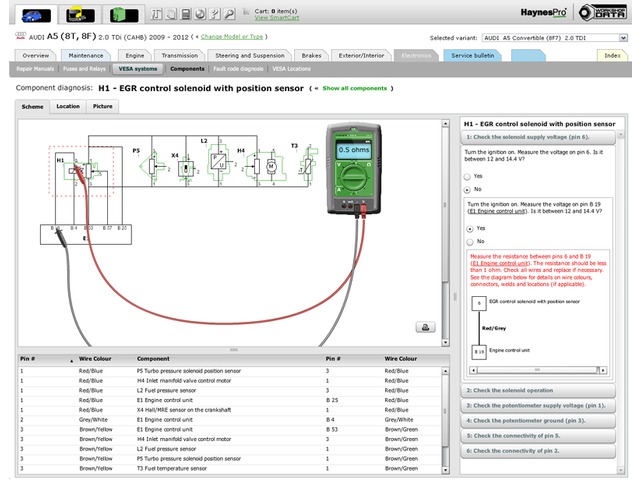
Task: Click the Show all components link
Action: coord(354,88)
